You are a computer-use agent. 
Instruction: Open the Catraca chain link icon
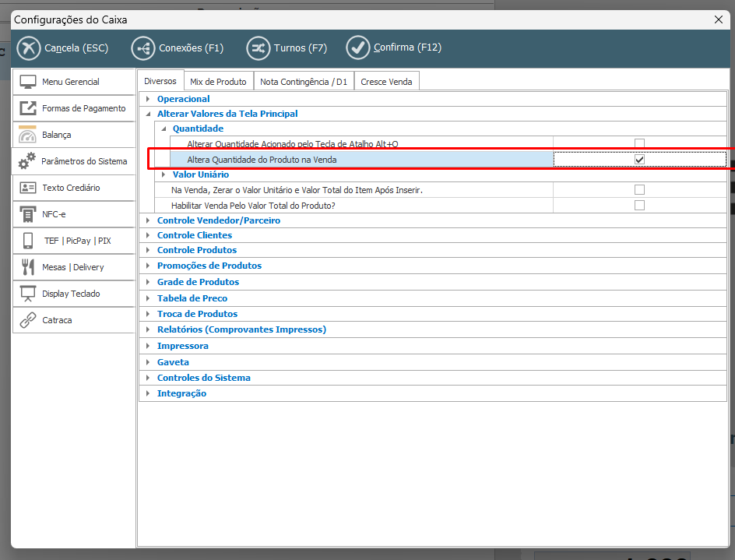tap(28, 320)
